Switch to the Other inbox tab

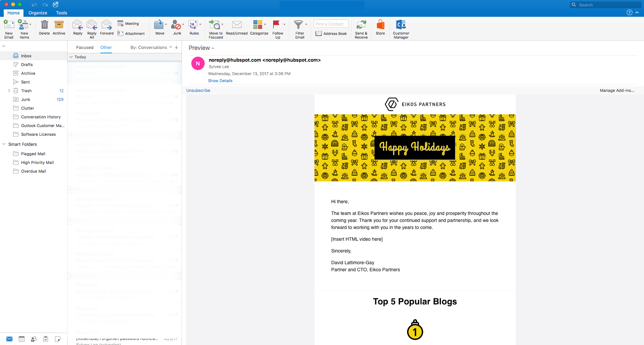pyautogui.click(x=106, y=47)
